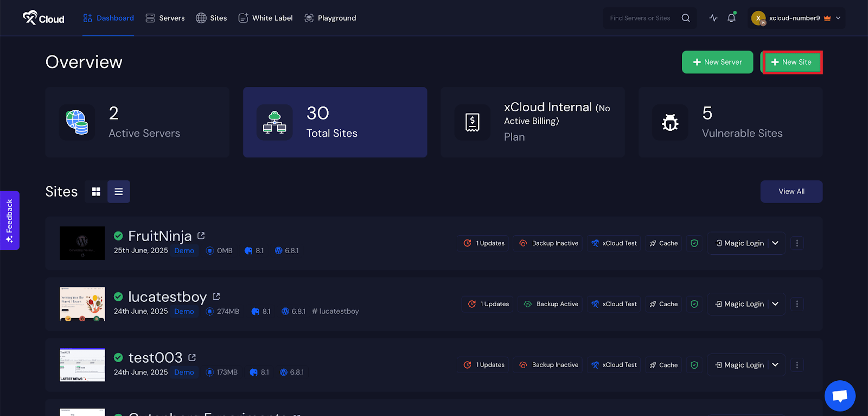Open the live chat bubble
The width and height of the screenshot is (868, 416).
tap(840, 396)
